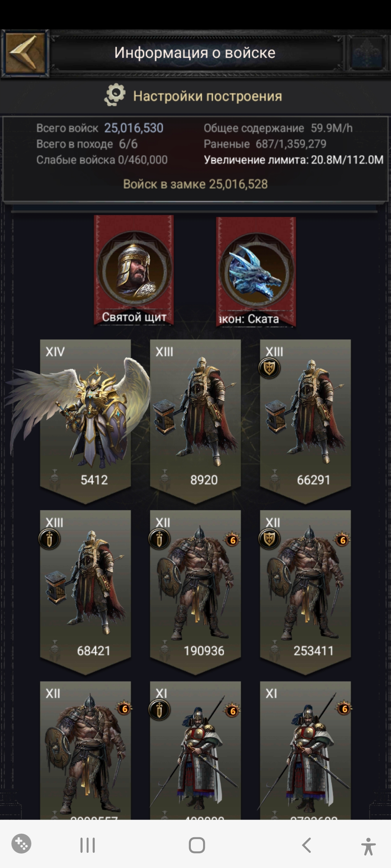Open Android recent apps button
This screenshot has height=868, width=391.
click(x=87, y=845)
